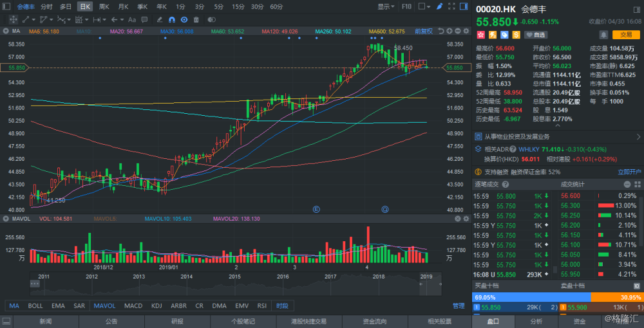Toggle the left sidebar panel icon

(6, 6)
